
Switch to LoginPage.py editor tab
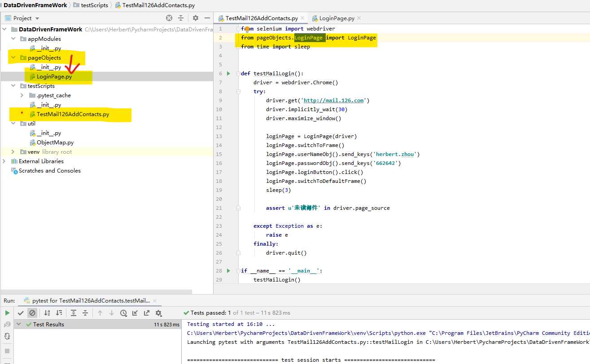(337, 18)
